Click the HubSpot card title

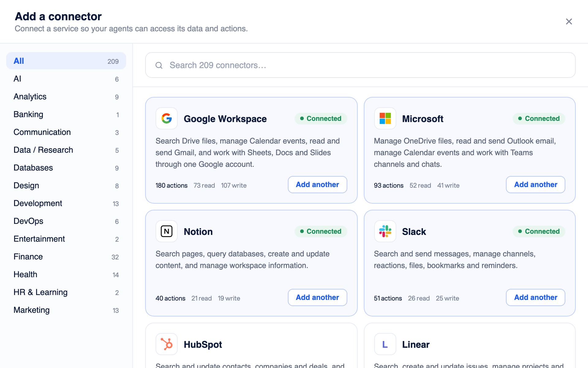point(203,345)
